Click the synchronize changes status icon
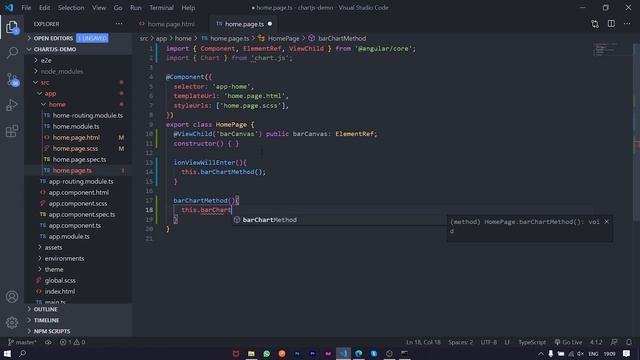Viewport: 640px width, 360px height. pyautogui.click(x=48, y=342)
